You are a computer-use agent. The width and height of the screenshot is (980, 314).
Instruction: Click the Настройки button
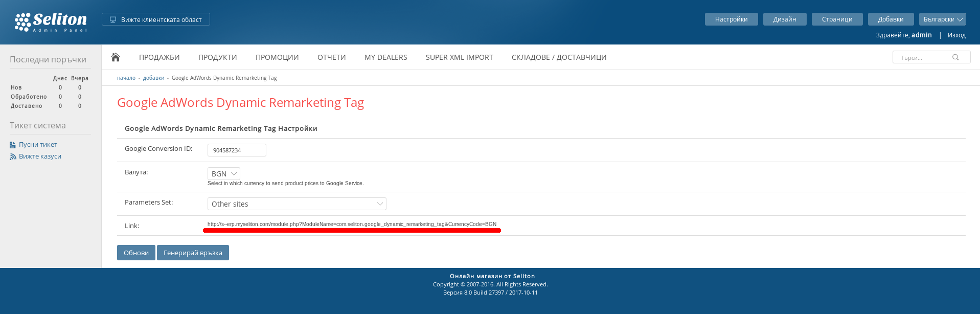click(x=732, y=19)
